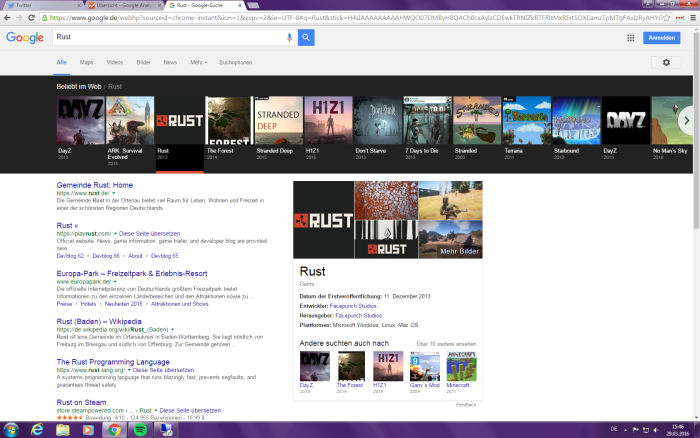Expand dropdown arrow next to rust.de URL

(x=114, y=193)
